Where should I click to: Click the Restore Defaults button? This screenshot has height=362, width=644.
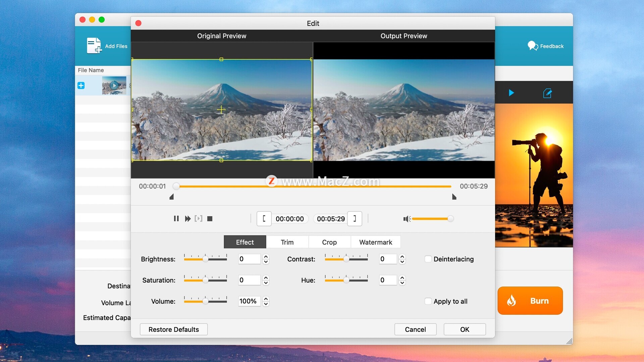174,329
